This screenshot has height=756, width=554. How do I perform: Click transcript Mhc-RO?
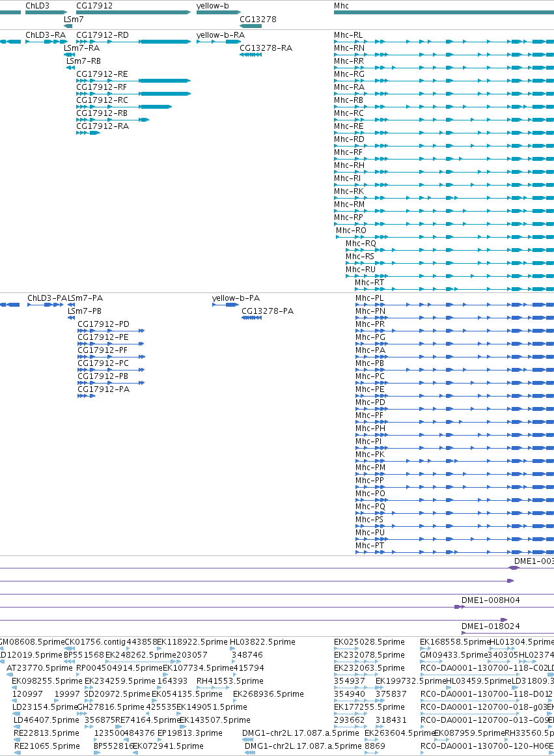click(x=351, y=231)
